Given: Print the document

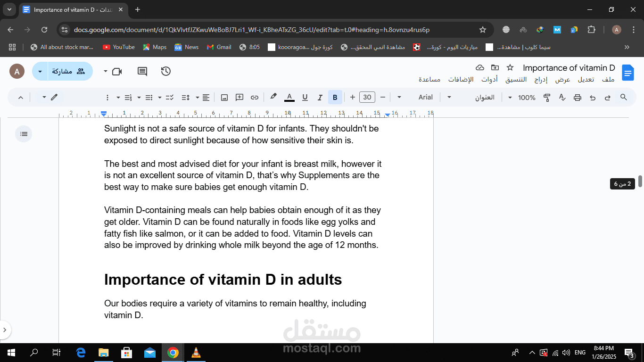Looking at the screenshot, I should pos(578,98).
